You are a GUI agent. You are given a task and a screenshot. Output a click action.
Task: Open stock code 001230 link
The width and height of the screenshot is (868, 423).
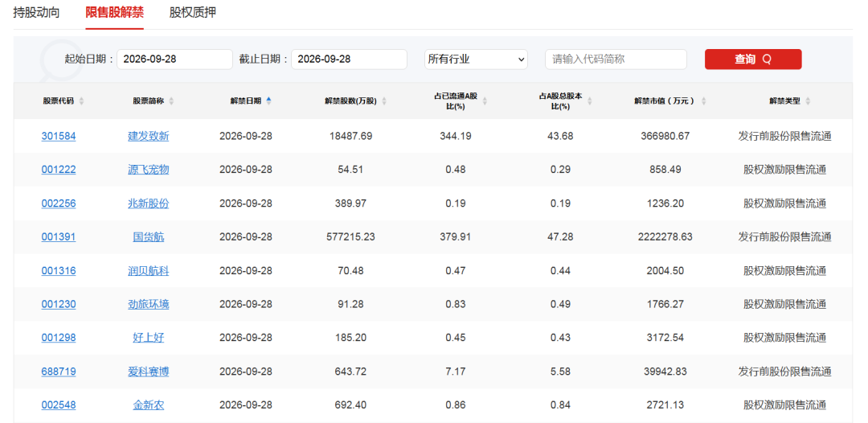59,304
